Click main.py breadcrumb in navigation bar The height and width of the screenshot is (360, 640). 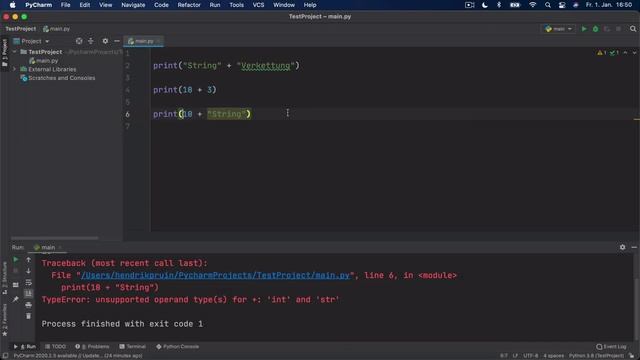coord(56,29)
